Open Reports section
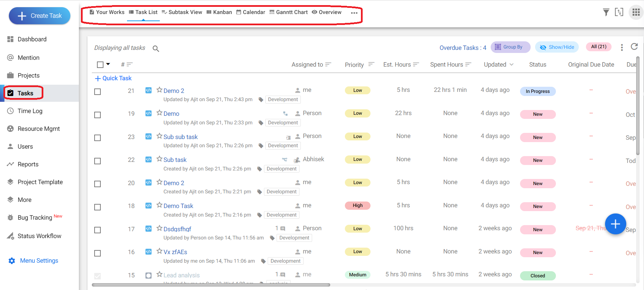Image resolution: width=644 pixels, height=290 pixels. coord(28,164)
